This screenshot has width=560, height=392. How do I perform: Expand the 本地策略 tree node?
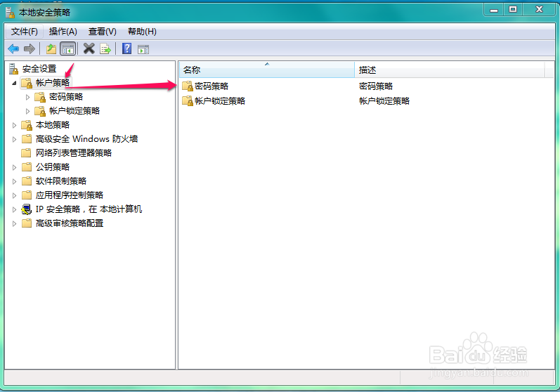click(14, 125)
